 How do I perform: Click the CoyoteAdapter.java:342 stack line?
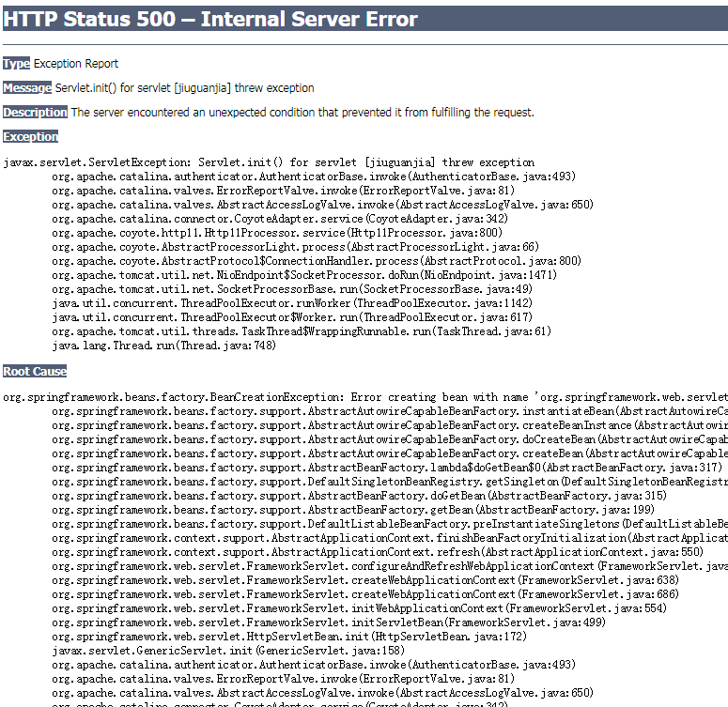click(280, 219)
